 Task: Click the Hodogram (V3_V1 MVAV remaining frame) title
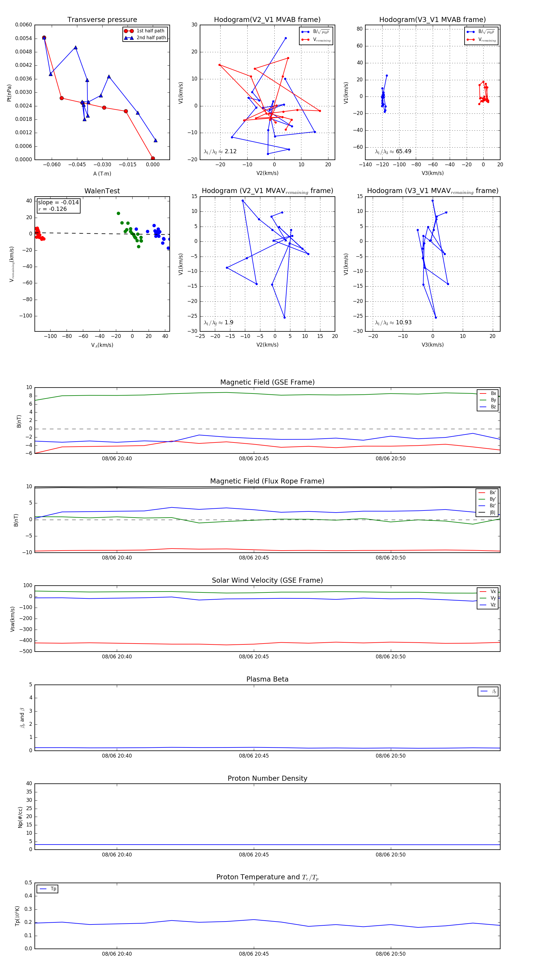[x=432, y=191]
